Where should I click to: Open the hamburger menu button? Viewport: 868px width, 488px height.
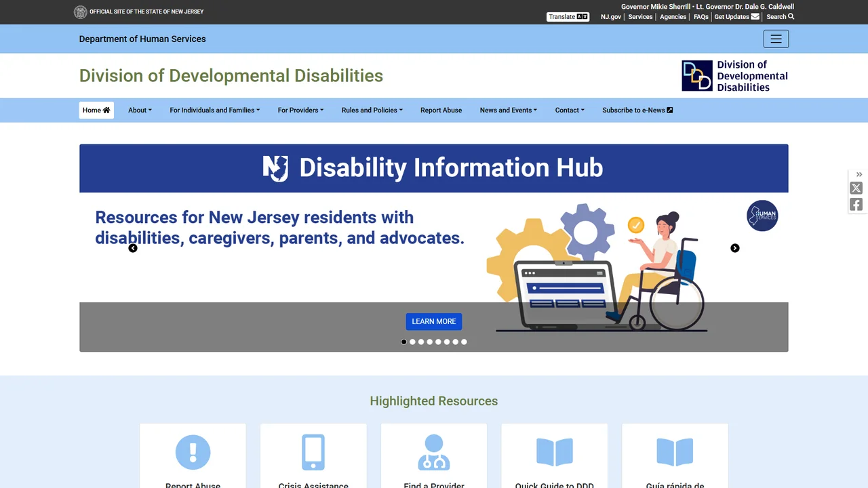pyautogui.click(x=776, y=39)
